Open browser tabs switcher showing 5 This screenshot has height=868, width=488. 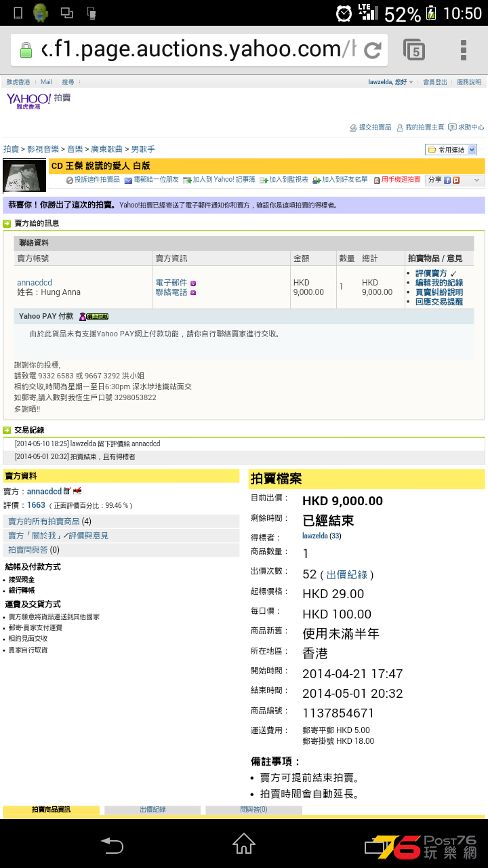(414, 50)
